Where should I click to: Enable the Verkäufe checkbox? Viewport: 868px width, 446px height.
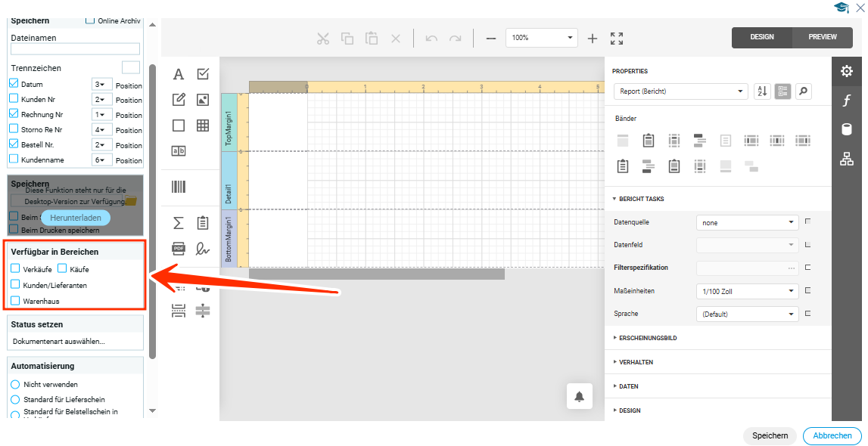15,268
